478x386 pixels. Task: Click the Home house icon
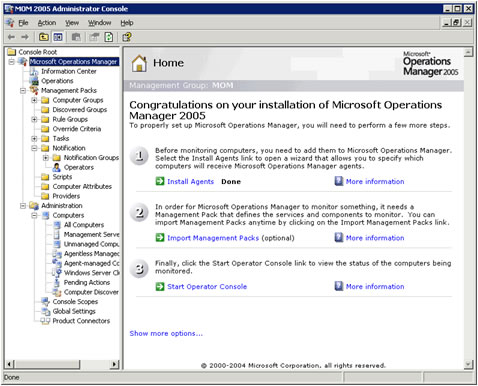(139, 63)
